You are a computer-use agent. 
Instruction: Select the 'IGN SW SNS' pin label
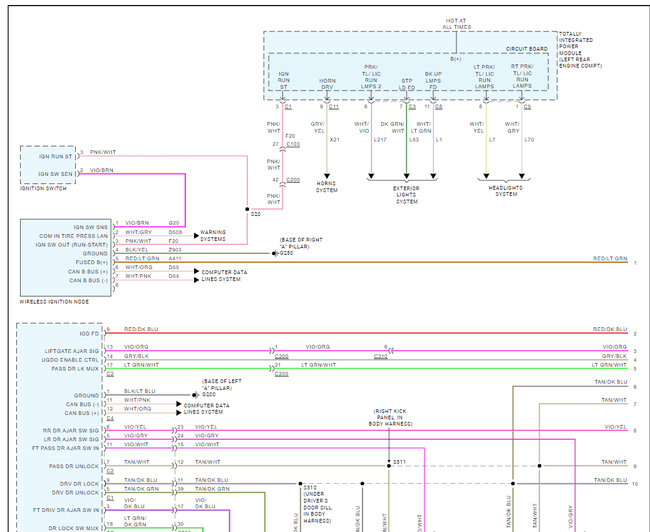[90, 227]
